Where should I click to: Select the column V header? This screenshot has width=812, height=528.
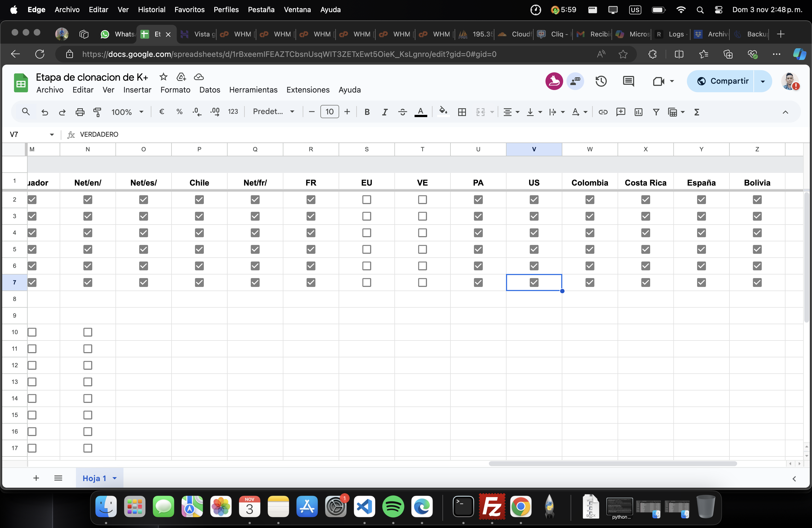tap(534, 149)
